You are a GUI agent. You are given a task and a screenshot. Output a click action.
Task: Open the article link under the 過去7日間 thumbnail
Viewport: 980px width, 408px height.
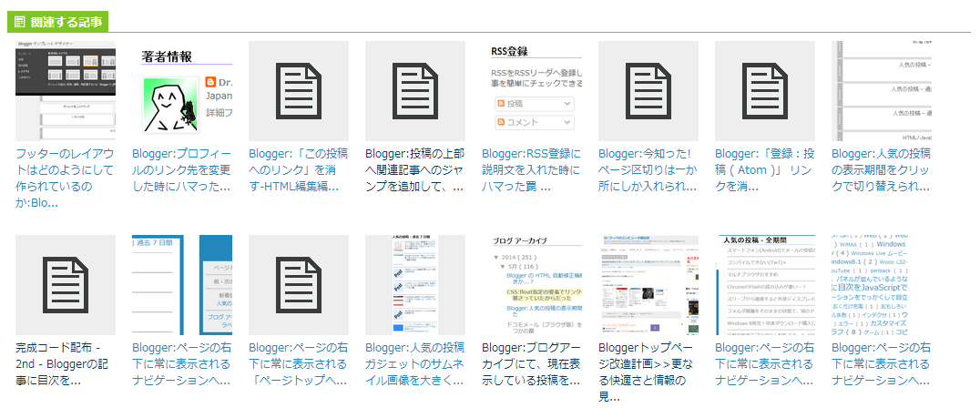(x=182, y=364)
